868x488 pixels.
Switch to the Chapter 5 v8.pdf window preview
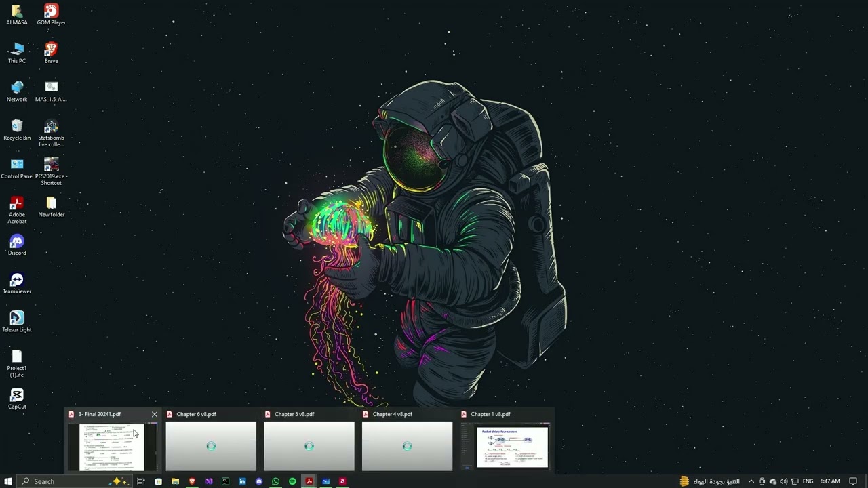click(x=309, y=446)
